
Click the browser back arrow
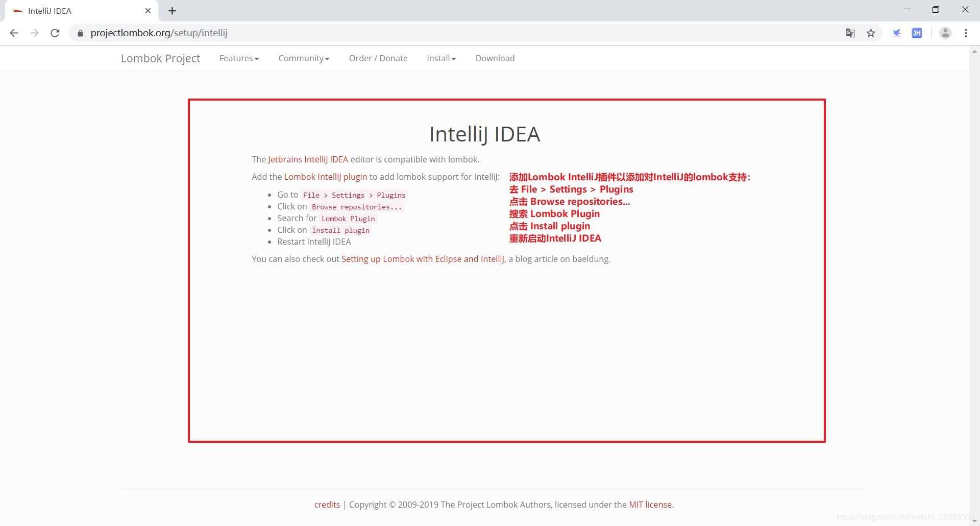(14, 33)
